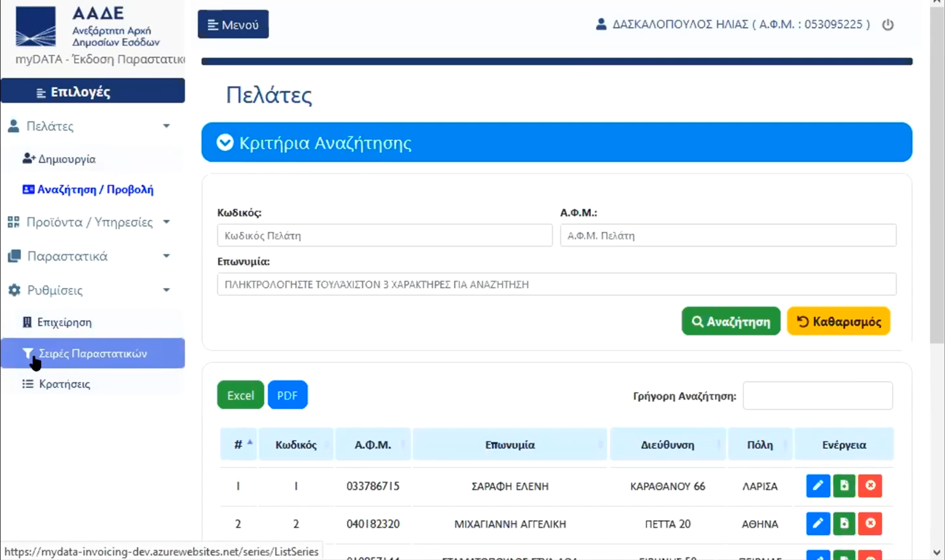Open the Δημιουργία customer menu item
Viewport: 945px width, 560px height.
tap(66, 159)
